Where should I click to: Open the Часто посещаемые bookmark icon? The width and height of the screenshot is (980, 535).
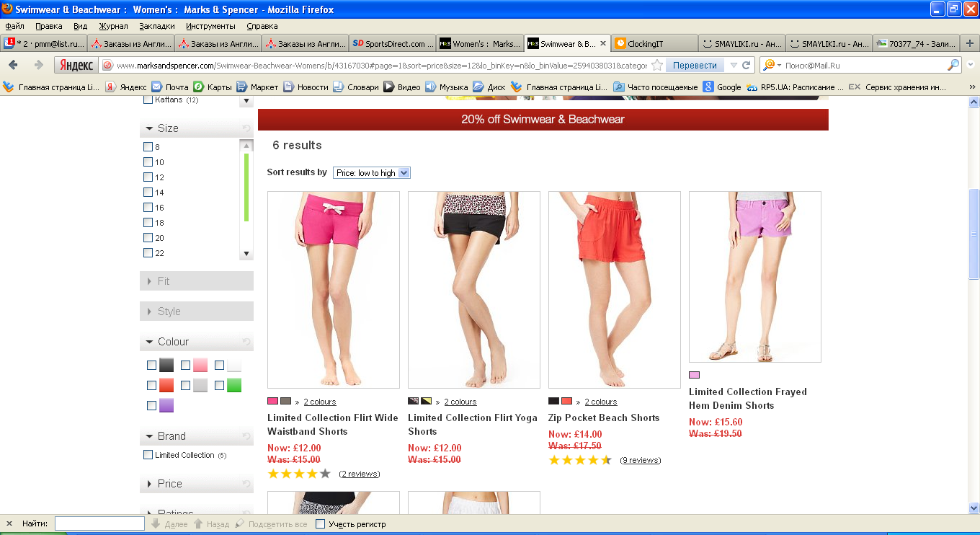pos(618,87)
